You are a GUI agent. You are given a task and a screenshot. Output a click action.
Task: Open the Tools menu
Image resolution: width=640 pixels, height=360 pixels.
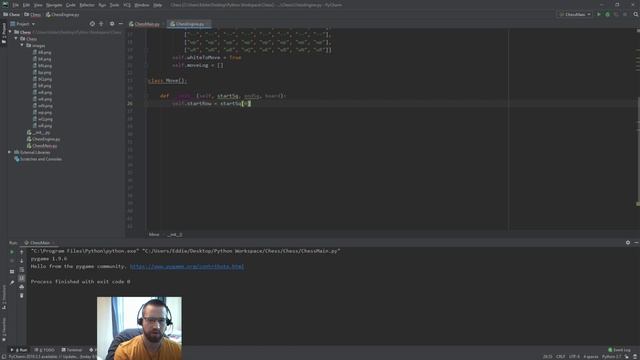pos(114,5)
